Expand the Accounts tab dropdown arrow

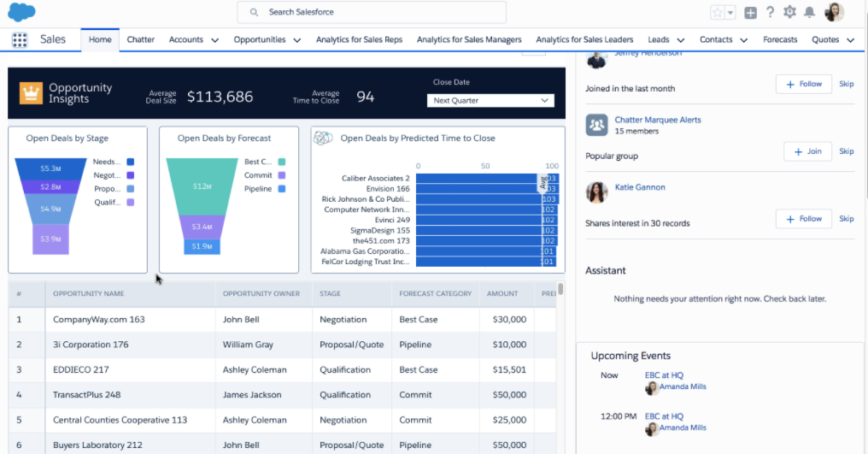point(214,40)
